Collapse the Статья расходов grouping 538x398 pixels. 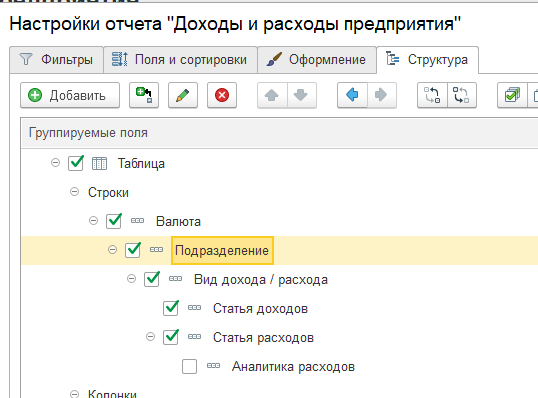[150, 337]
